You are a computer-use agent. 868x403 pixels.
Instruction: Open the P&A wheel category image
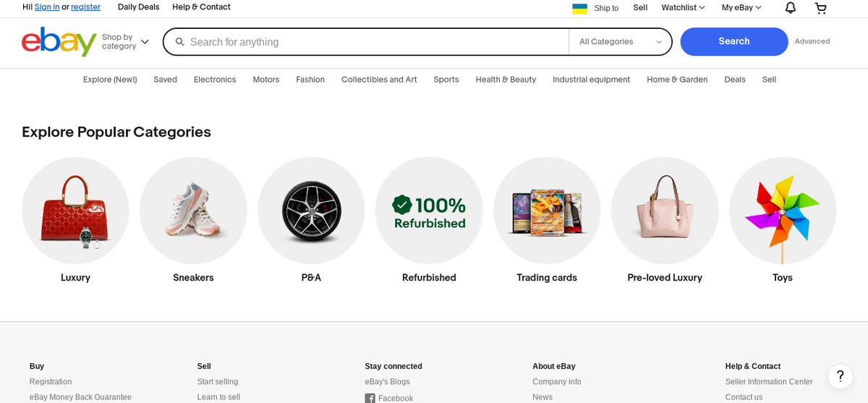pyautogui.click(x=311, y=211)
